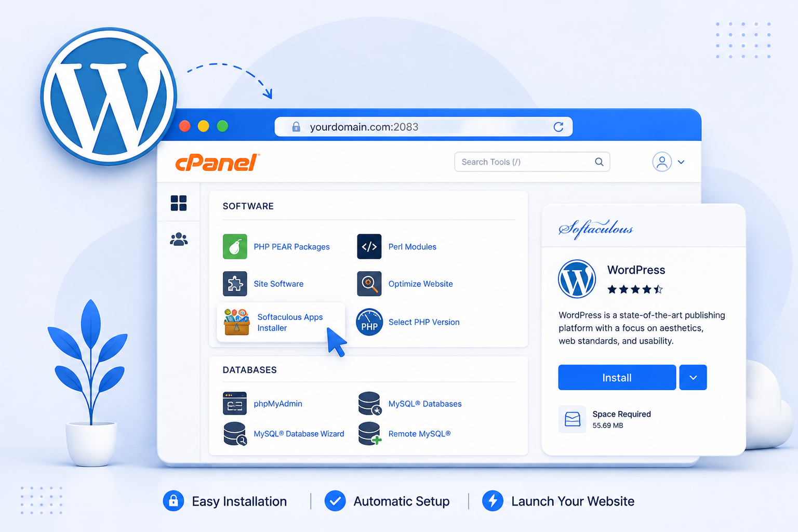Open the Softaculous Apps Installer link

(290, 322)
